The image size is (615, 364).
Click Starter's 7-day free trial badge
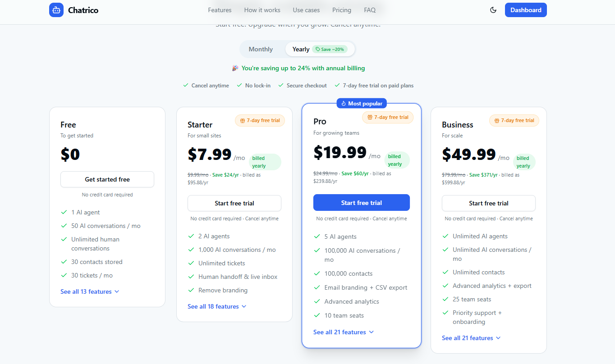click(x=260, y=121)
